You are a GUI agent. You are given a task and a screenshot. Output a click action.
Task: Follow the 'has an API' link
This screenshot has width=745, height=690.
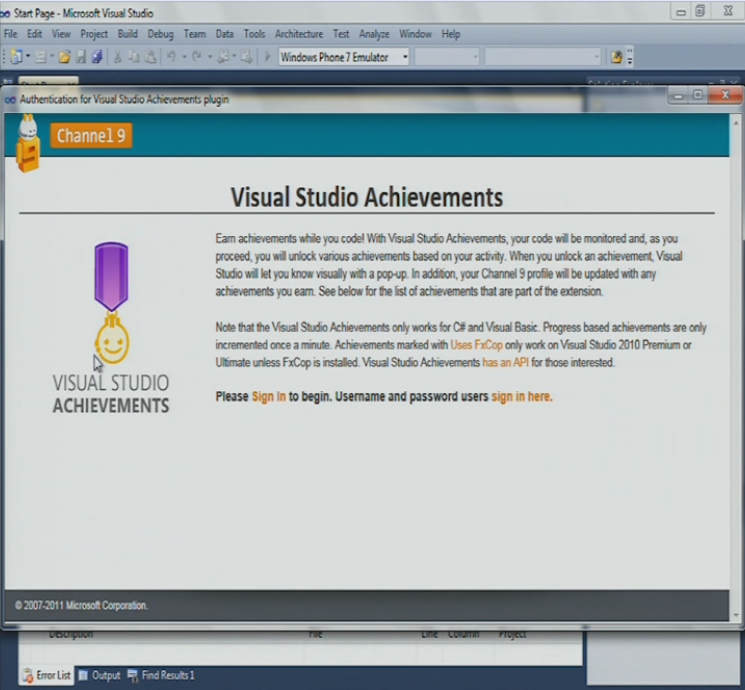coord(505,363)
